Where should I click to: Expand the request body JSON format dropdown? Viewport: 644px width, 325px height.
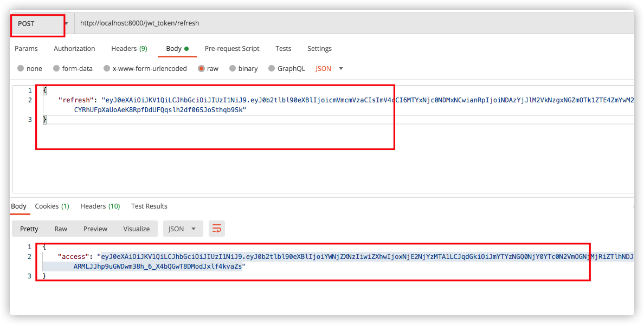click(330, 69)
